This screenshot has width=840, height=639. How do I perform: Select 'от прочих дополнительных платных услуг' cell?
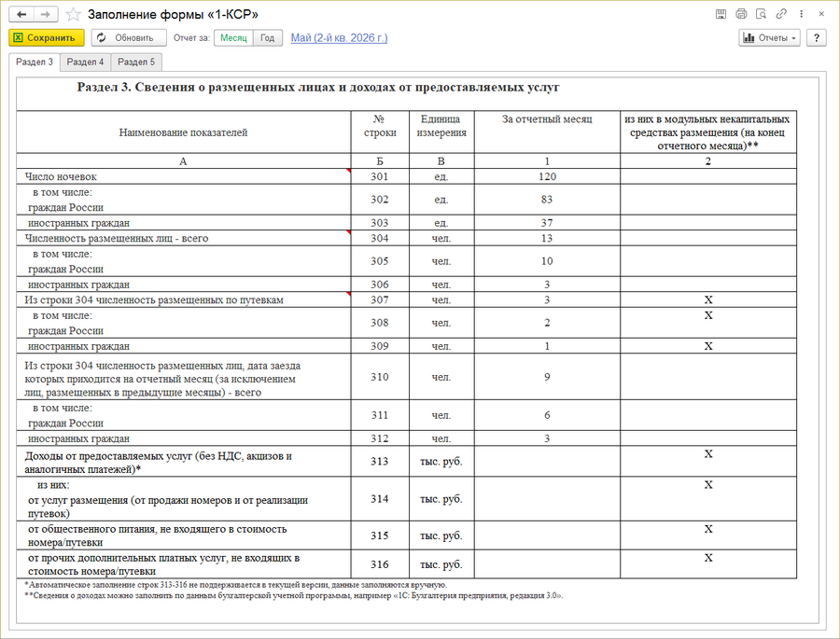(184, 564)
